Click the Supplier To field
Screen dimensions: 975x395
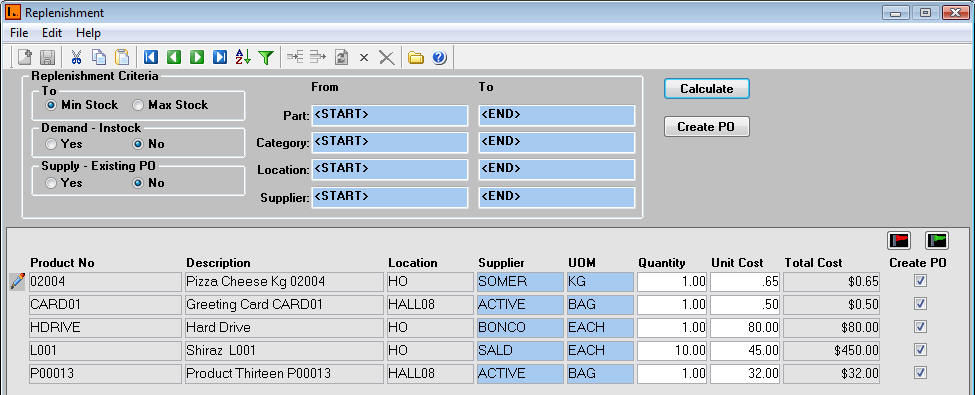tap(557, 197)
